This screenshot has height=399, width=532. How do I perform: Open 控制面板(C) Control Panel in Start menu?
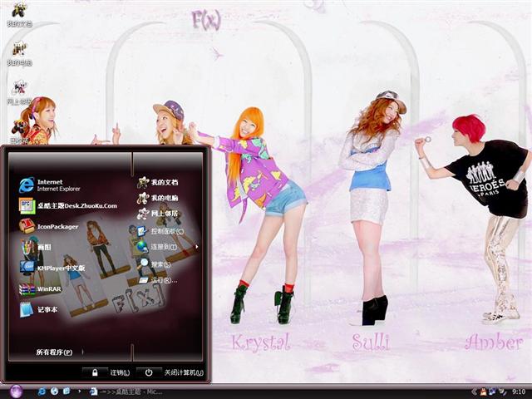click(x=160, y=231)
